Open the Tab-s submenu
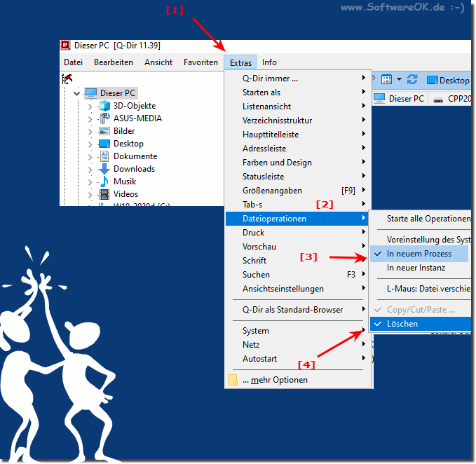The image size is (476, 464). coord(298,205)
